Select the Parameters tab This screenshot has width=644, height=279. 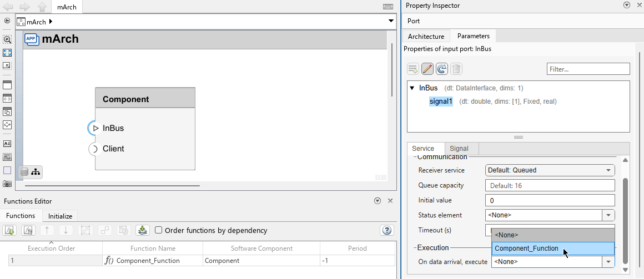pos(473,36)
